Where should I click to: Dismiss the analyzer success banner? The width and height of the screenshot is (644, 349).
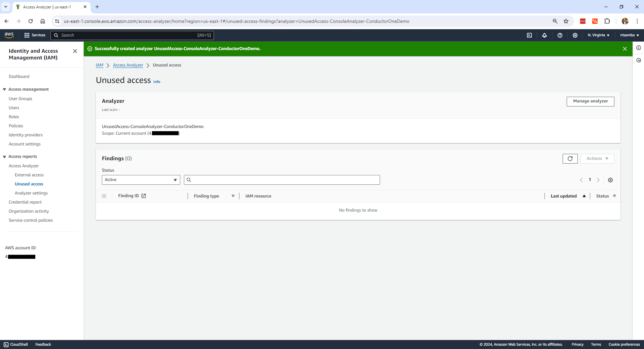point(625,48)
